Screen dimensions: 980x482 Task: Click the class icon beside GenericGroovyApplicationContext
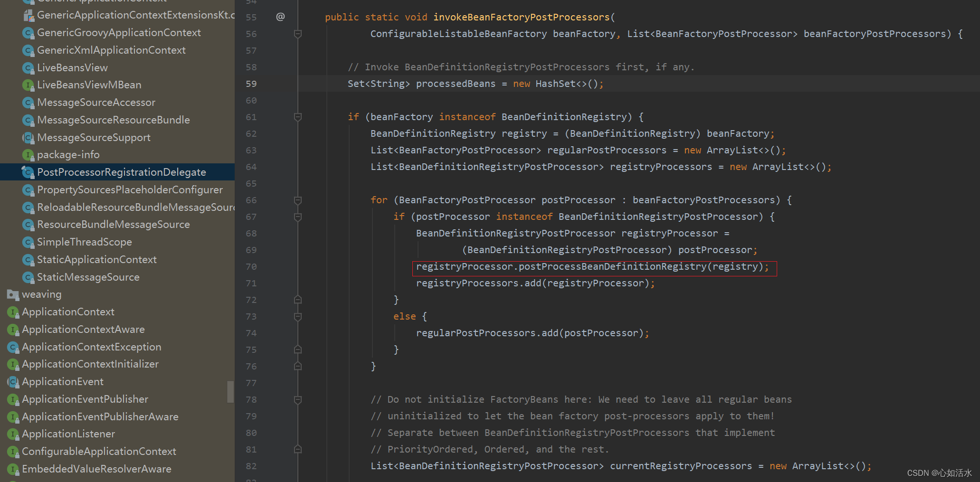pyautogui.click(x=28, y=32)
